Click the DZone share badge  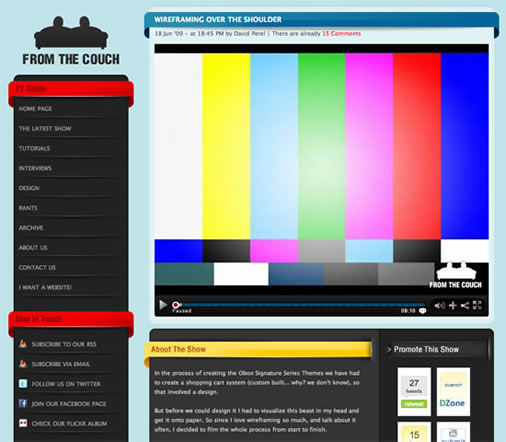[453, 392]
